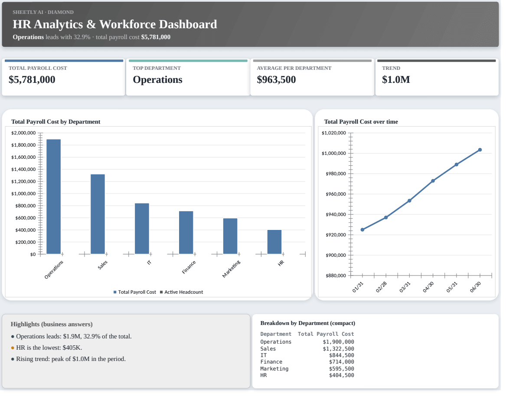532x400 pixels.
Task: Click the $1,322,500 table value
Action: click(x=338, y=349)
